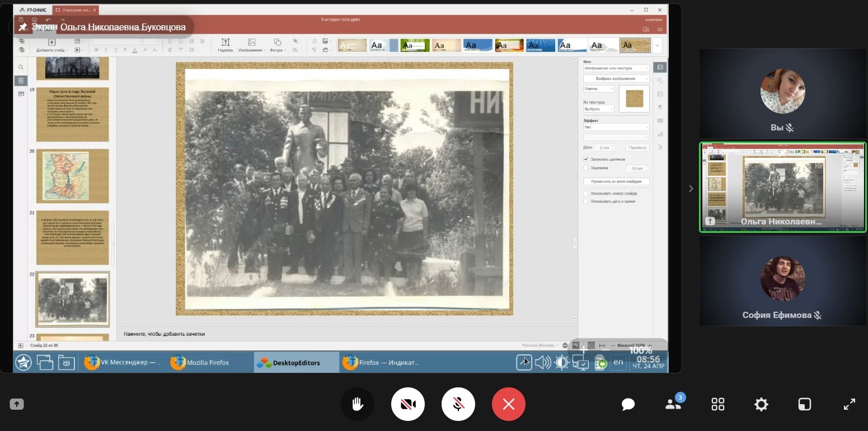This screenshot has height=431, width=868.
Task: Raise hand in the call
Action: coord(358,404)
